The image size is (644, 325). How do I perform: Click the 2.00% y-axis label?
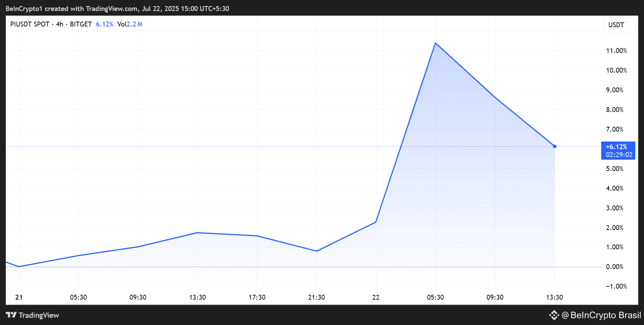[614, 228]
